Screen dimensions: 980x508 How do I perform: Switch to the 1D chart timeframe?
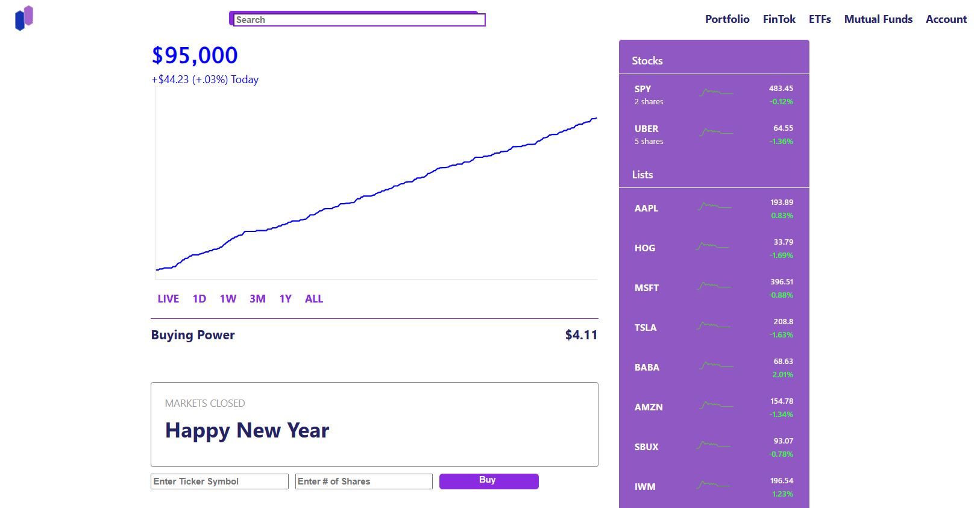tap(198, 298)
